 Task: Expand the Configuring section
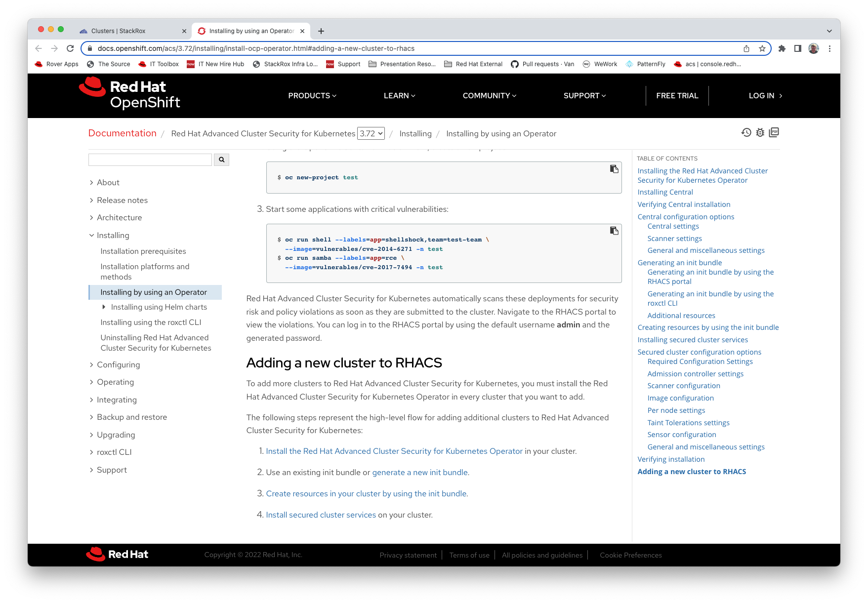point(115,365)
